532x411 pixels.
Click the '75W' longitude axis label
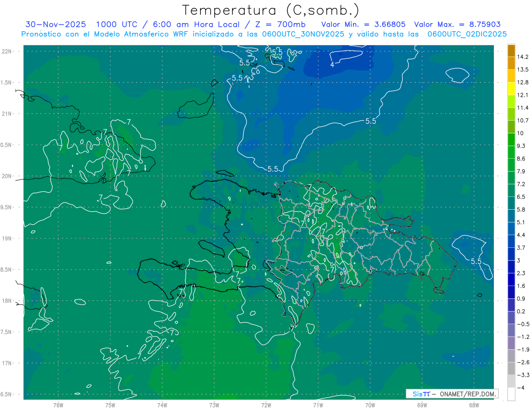tap(110, 405)
